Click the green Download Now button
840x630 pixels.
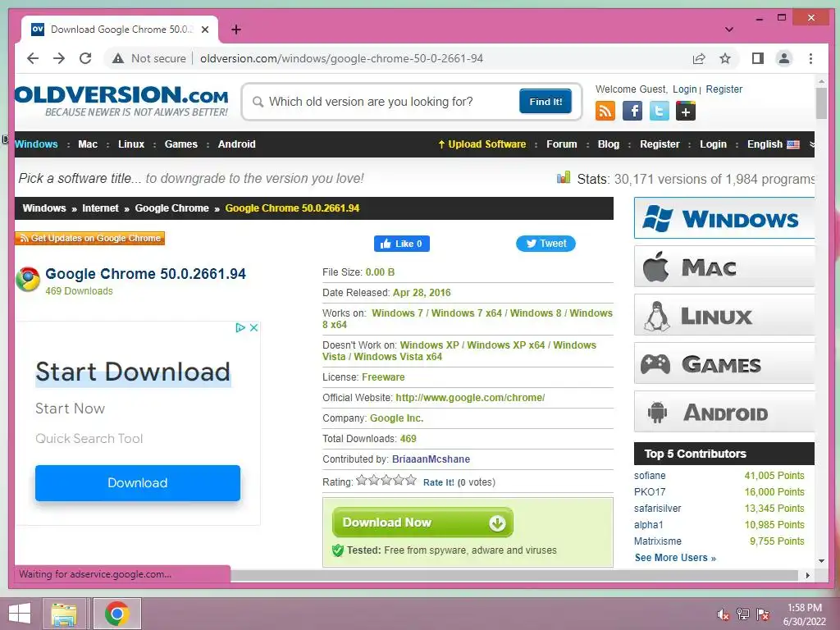click(x=422, y=523)
